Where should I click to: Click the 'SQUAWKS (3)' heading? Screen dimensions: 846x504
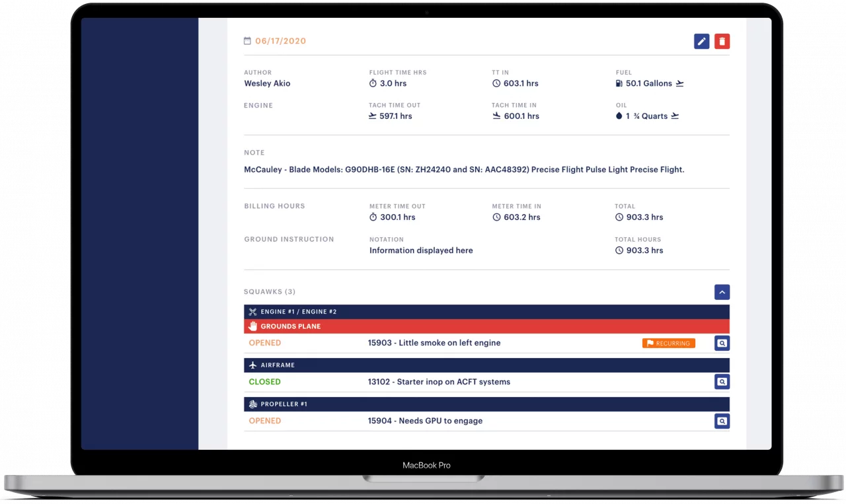coord(270,292)
